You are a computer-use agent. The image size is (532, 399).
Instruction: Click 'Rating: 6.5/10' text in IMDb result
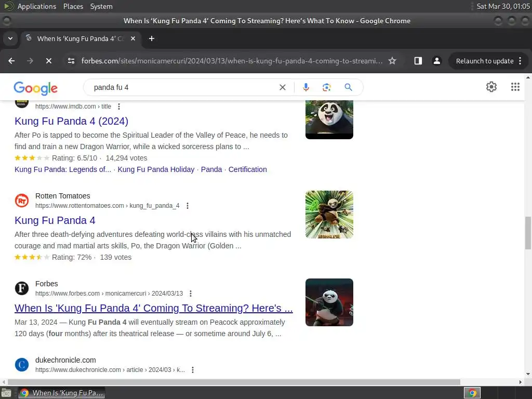[74, 158]
